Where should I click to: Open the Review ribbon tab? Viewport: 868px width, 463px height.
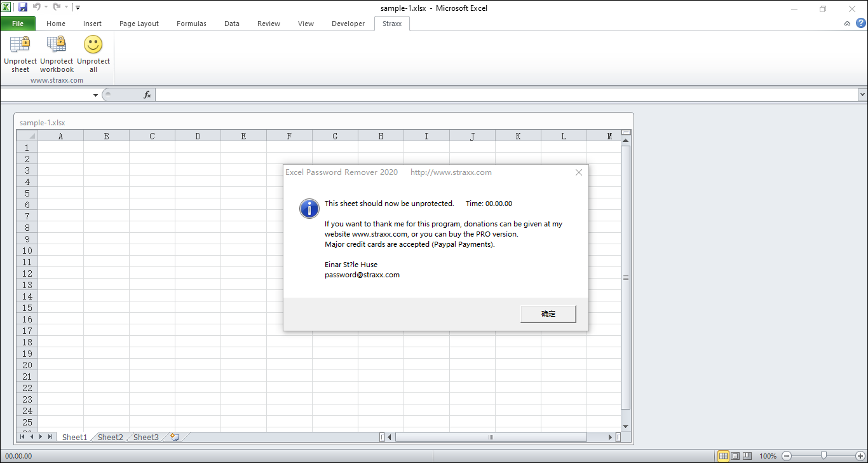click(x=269, y=24)
